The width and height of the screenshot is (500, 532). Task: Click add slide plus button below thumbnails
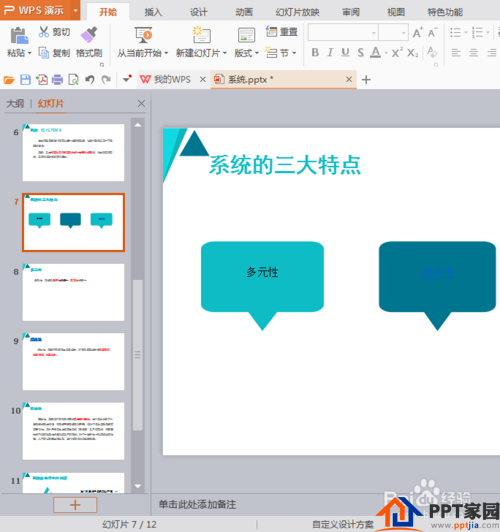point(75,505)
